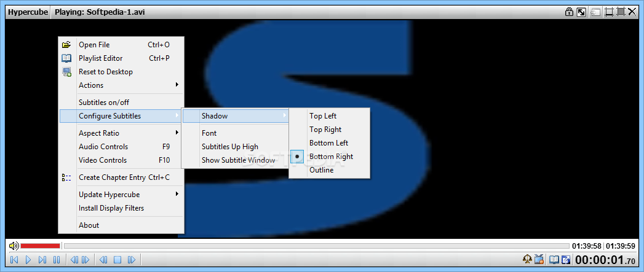The image size is (644, 272).
Task: Toggle Subtitles Up High
Action: click(x=235, y=147)
